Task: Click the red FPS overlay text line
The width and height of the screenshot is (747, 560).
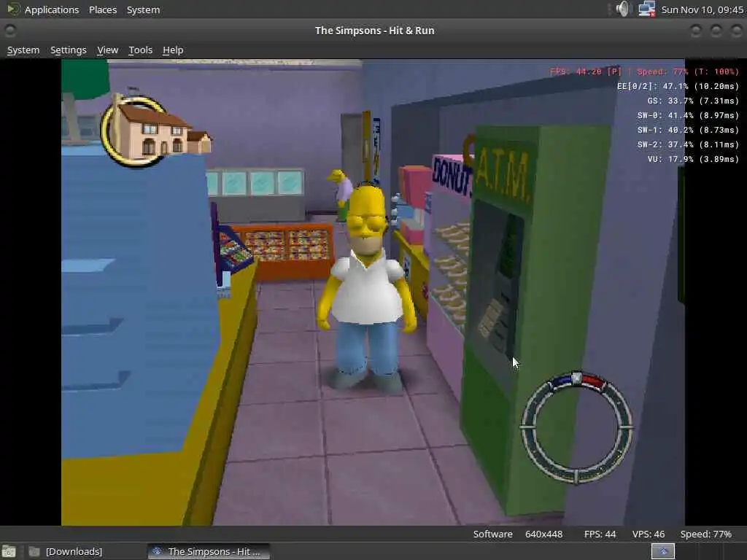Action: tap(644, 72)
